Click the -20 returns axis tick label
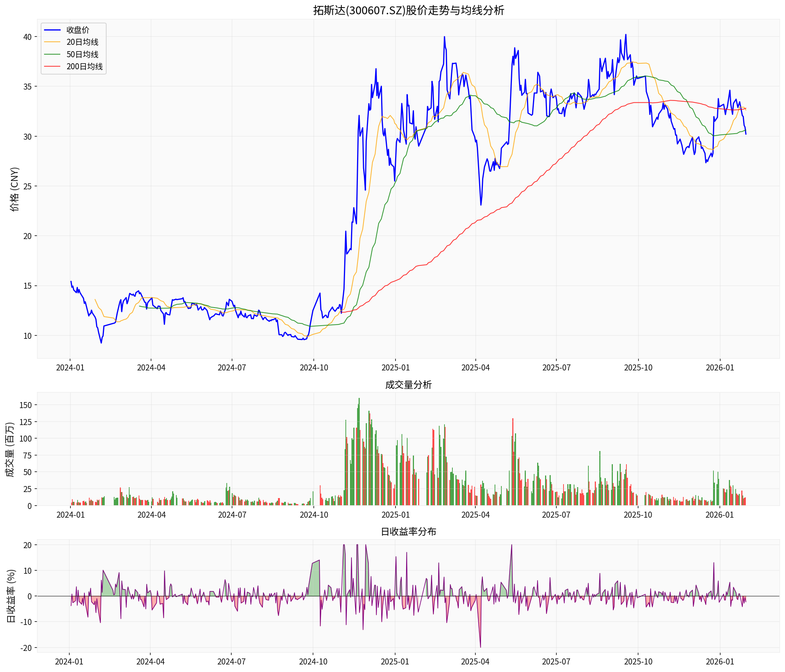785x672 pixels. point(25,648)
